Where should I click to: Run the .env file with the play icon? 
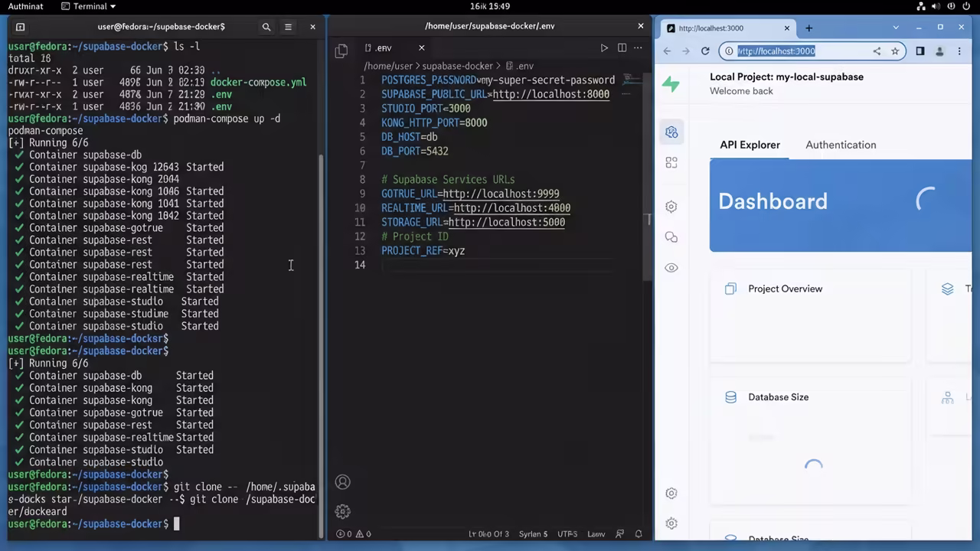point(604,48)
